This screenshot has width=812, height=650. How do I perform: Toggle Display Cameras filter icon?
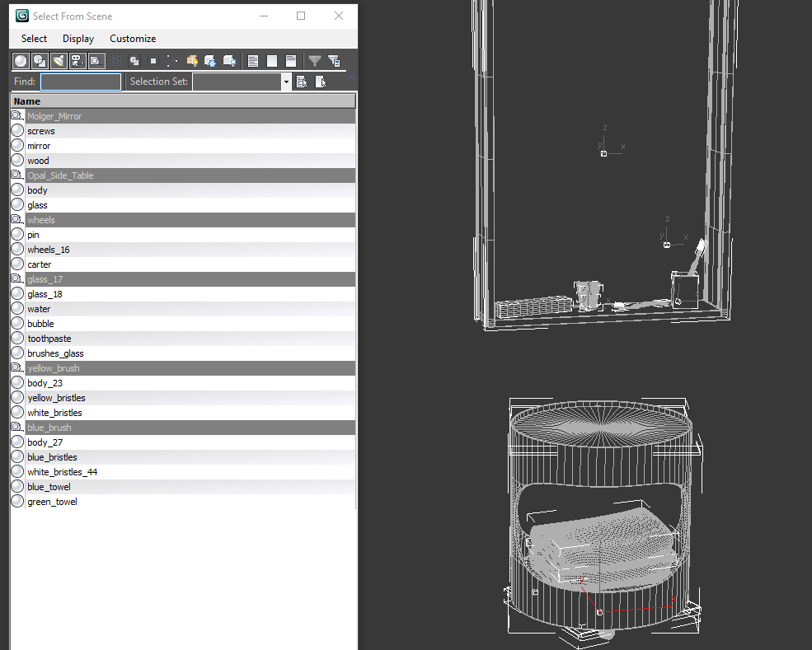click(77, 61)
